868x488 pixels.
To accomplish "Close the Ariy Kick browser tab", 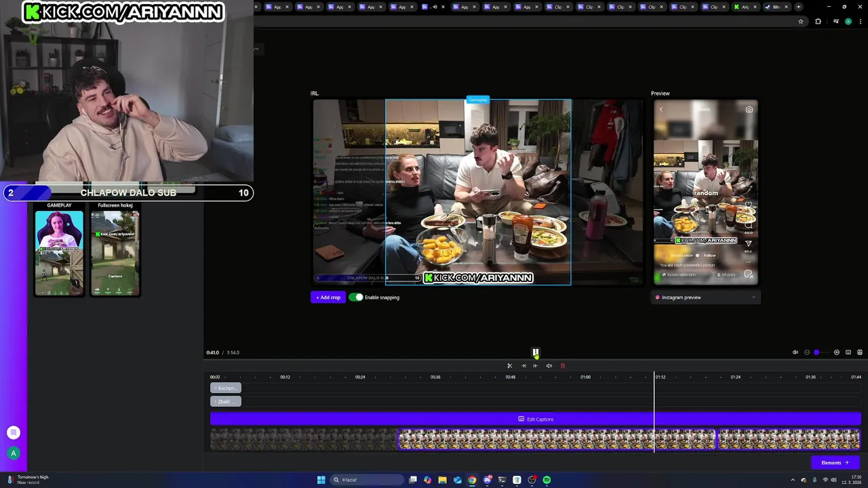I will [x=755, y=7].
